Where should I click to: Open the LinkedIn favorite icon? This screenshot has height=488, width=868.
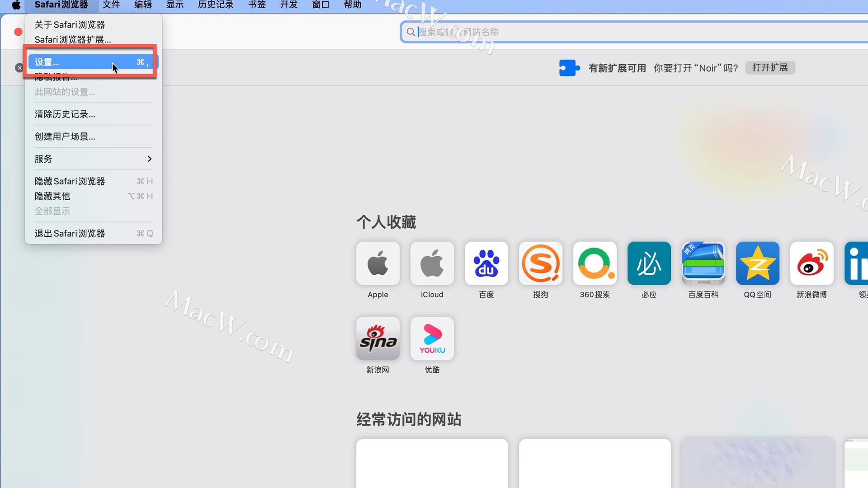tap(856, 263)
